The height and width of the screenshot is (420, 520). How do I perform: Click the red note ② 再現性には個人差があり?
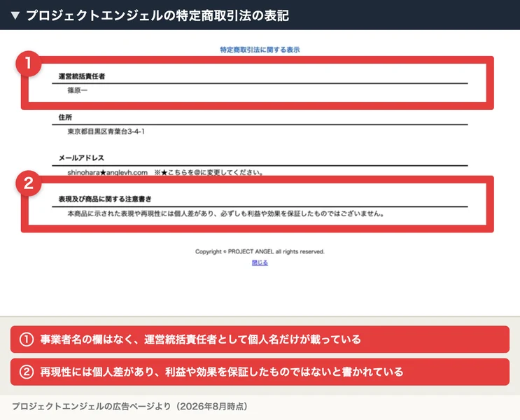(260, 372)
